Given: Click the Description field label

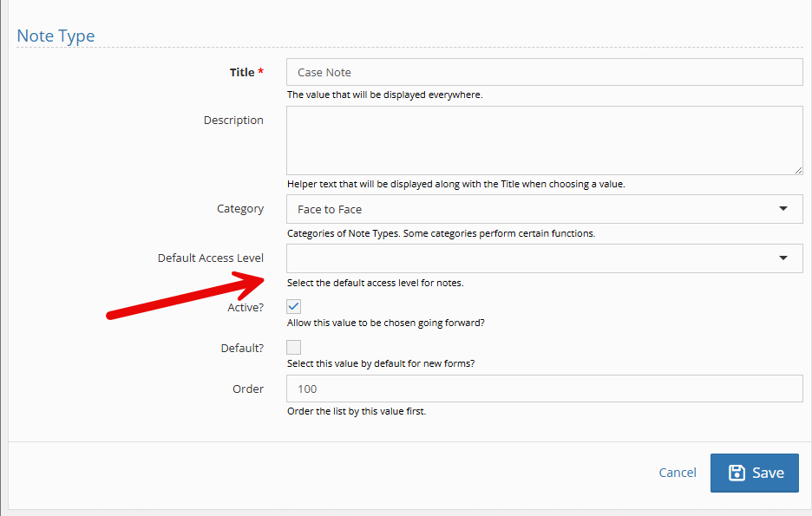Looking at the screenshot, I should (x=233, y=121).
